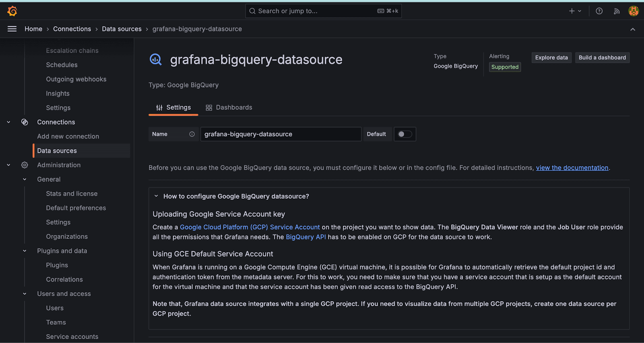The height and width of the screenshot is (343, 644).
Task: Switch to the Dashboards tab
Action: [x=229, y=108]
